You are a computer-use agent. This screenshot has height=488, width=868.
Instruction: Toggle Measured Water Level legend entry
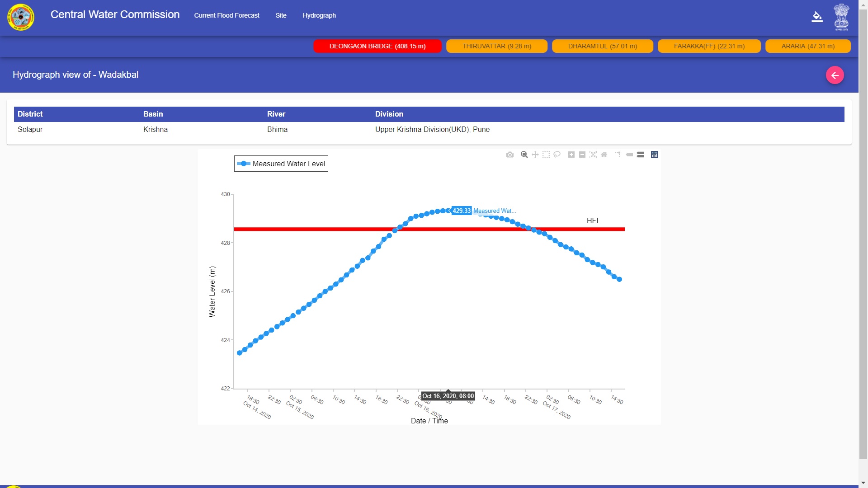[x=281, y=164]
